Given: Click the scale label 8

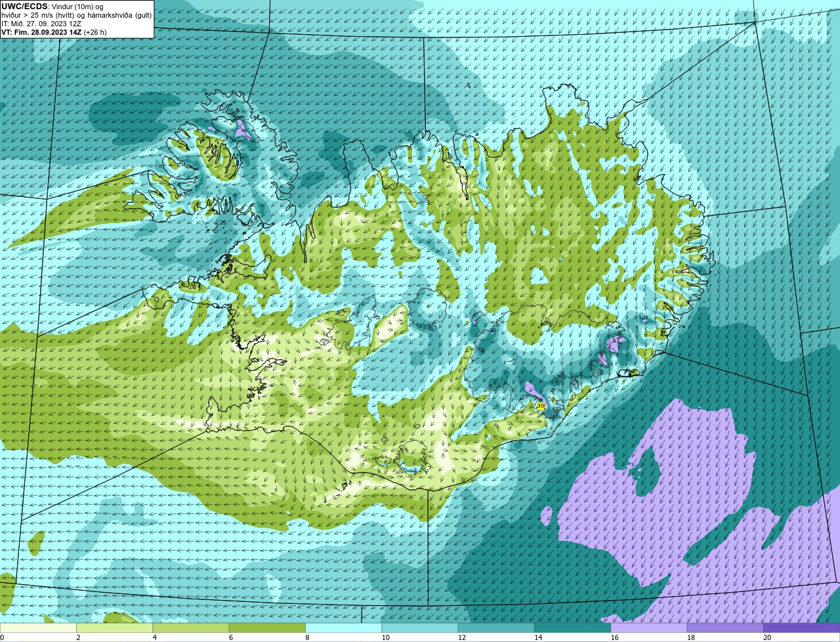Looking at the screenshot, I should [x=307, y=637].
